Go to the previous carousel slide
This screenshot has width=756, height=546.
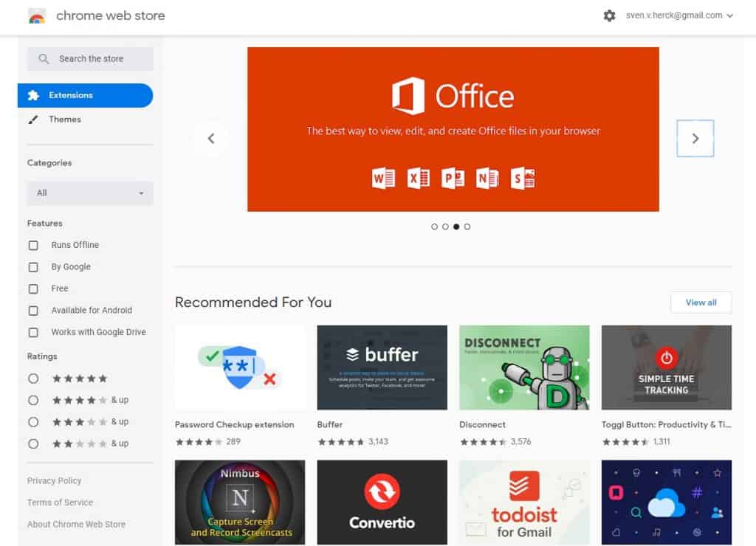pyautogui.click(x=211, y=139)
